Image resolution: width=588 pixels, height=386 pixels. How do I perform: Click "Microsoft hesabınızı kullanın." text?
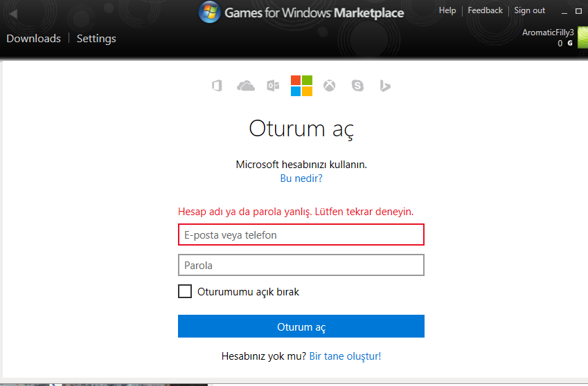(x=301, y=165)
